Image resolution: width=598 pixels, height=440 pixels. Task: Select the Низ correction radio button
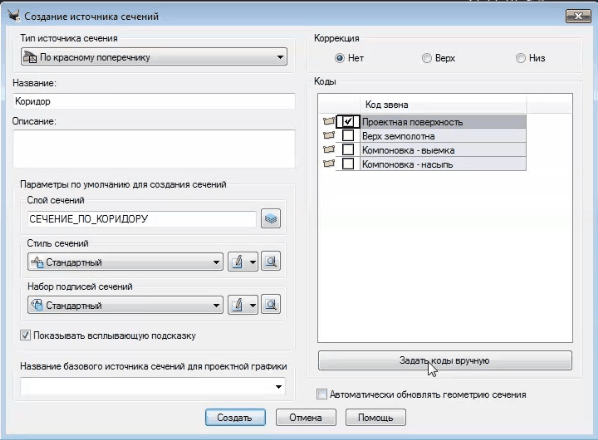click(x=521, y=58)
